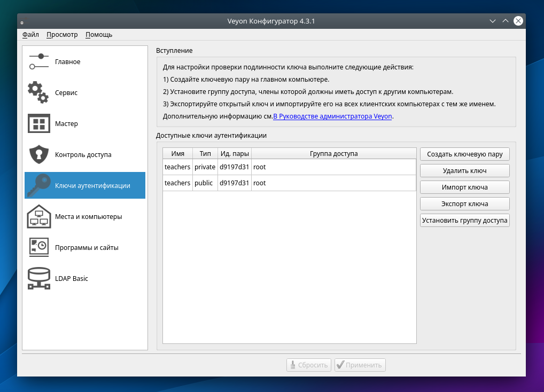The height and width of the screenshot is (392, 544).
Task: Open the Просмотр menu
Action: (x=62, y=35)
